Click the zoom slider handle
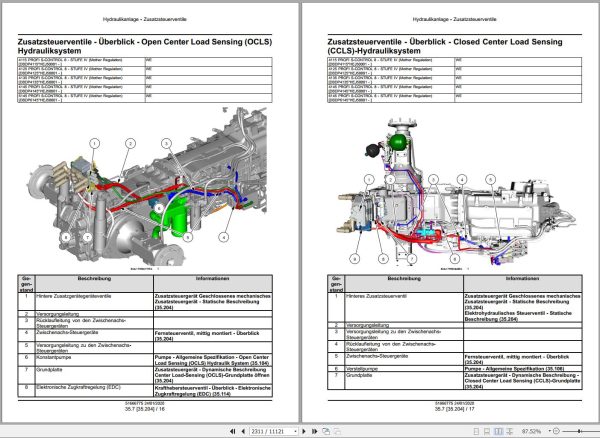Screen dimensions: 600x438 579,431
